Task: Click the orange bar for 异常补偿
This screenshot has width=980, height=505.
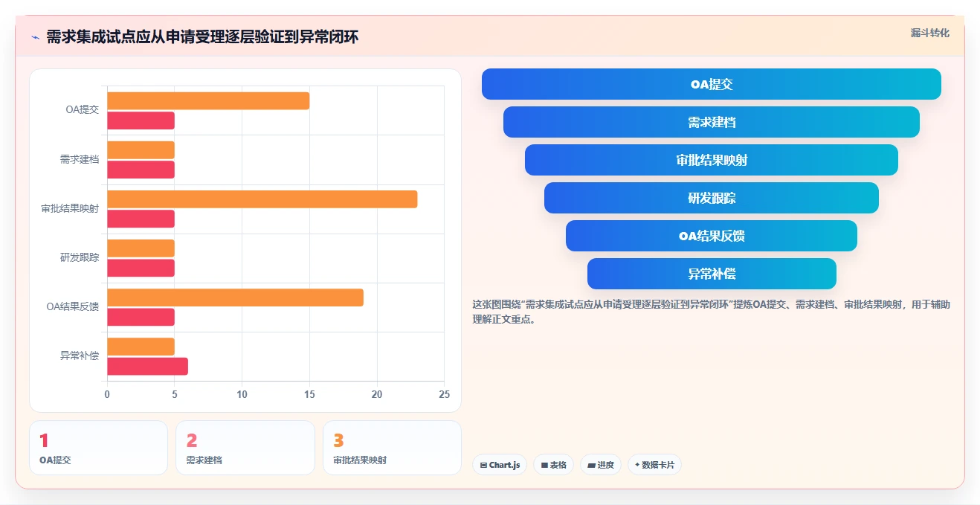Action: [141, 347]
